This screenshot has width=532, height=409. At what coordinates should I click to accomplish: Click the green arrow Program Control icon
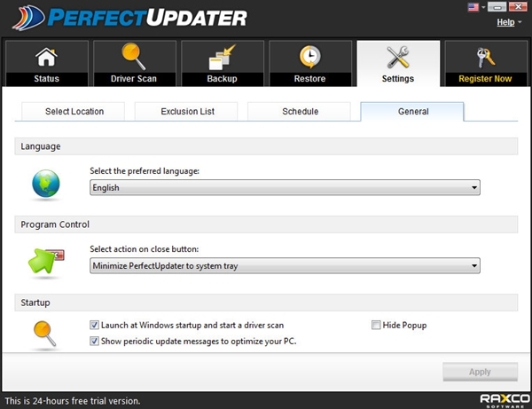(46, 261)
